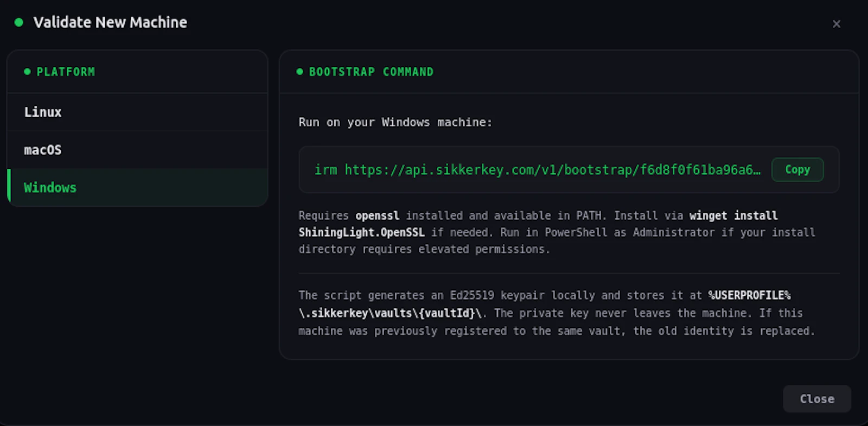Image resolution: width=868 pixels, height=426 pixels.
Task: Click the green status dot beside title
Action: (x=19, y=22)
